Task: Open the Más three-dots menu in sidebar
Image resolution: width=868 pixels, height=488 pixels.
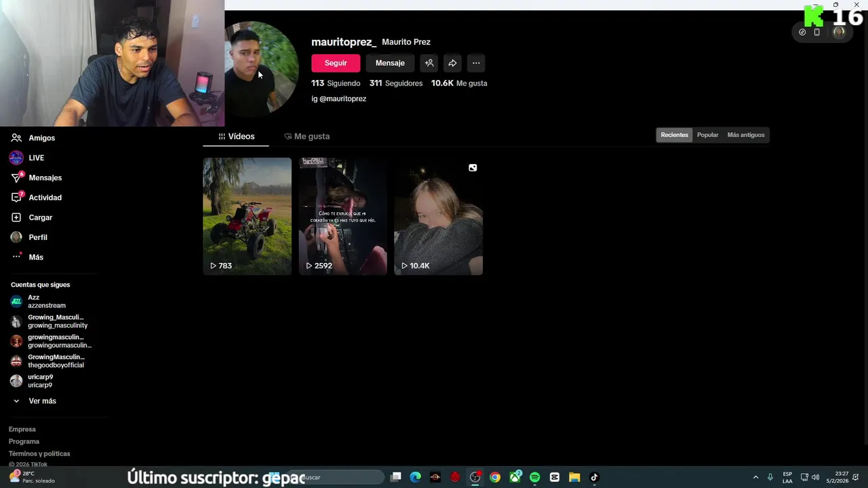Action: tap(16, 257)
